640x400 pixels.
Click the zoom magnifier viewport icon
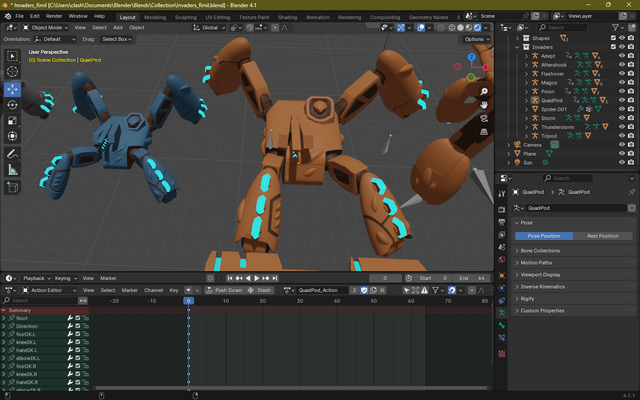click(x=484, y=91)
